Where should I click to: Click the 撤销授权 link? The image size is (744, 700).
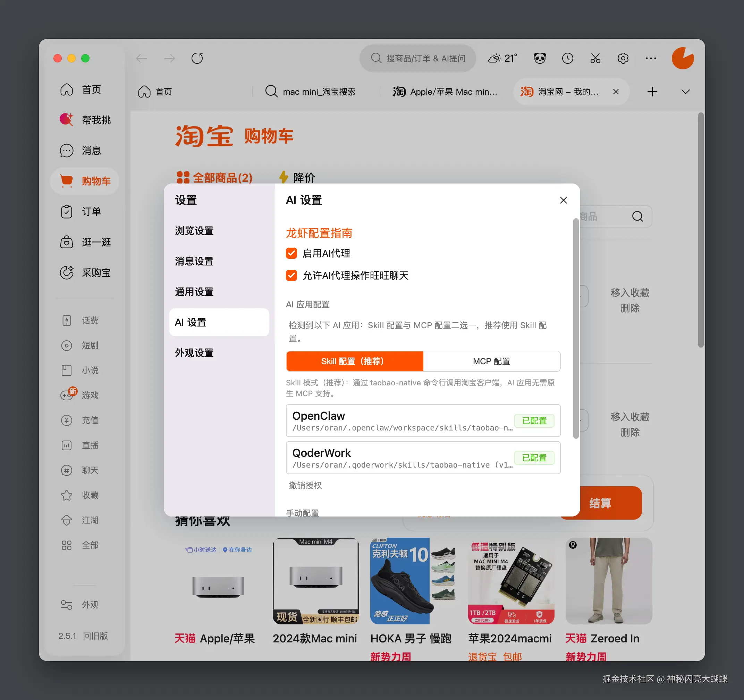tap(305, 485)
